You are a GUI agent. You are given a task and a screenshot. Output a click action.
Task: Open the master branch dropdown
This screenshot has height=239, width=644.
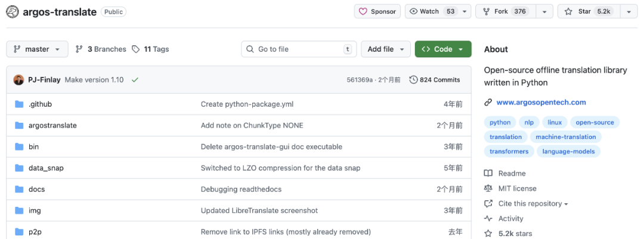[x=37, y=49]
